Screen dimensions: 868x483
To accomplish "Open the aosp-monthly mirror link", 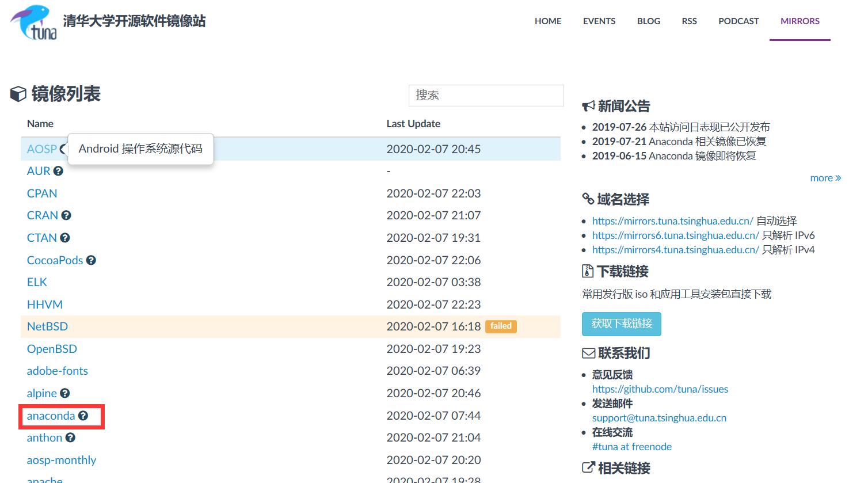I will click(x=62, y=460).
